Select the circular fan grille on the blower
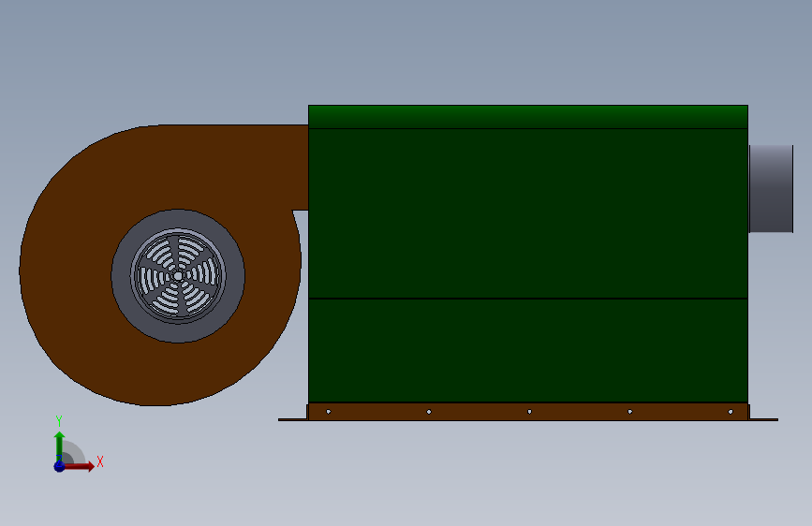 tap(178, 276)
